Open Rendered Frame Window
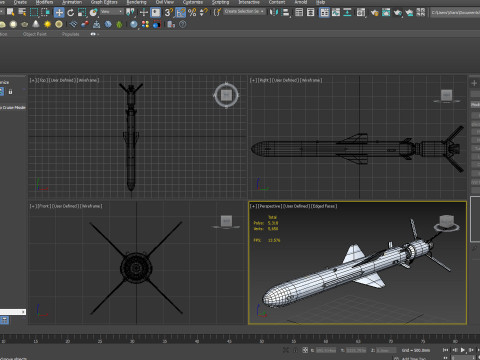480x360 pixels. point(386,13)
